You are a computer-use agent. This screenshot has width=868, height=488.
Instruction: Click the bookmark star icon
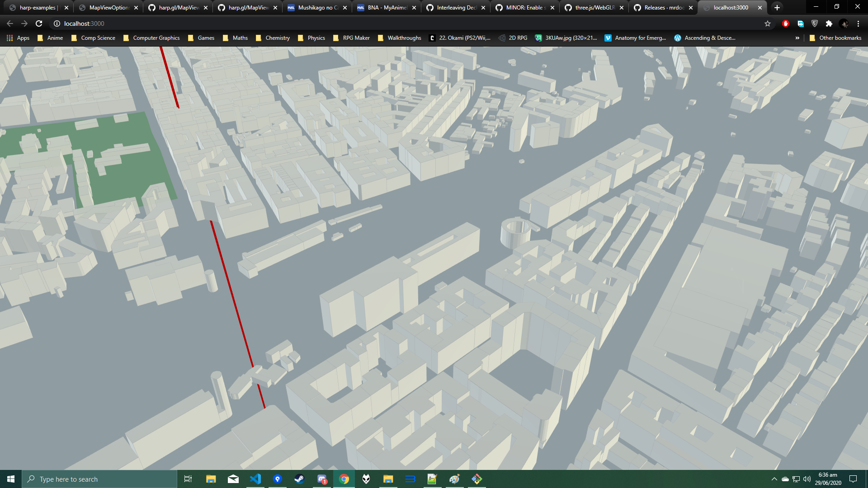767,23
